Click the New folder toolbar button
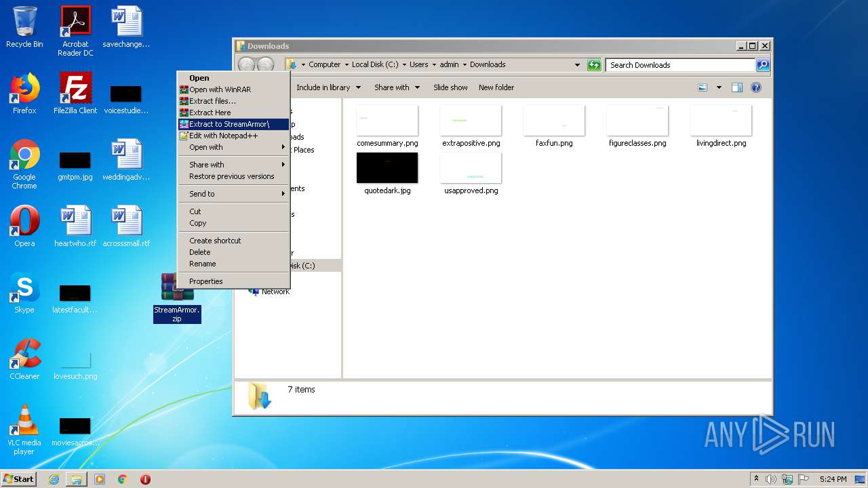This screenshot has height=488, width=868. [x=496, y=87]
